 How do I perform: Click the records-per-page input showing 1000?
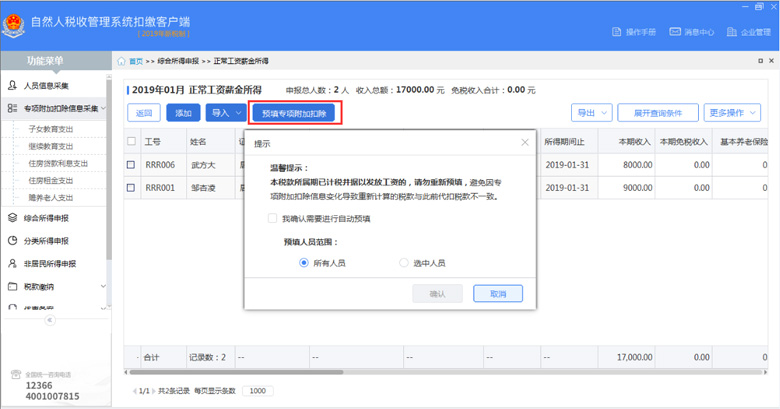257,391
